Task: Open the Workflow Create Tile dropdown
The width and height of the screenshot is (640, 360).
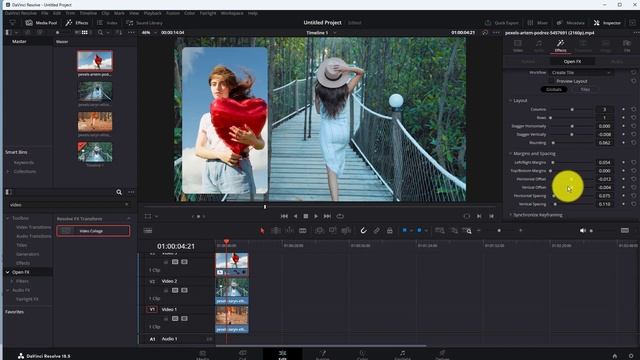Action: coord(581,73)
